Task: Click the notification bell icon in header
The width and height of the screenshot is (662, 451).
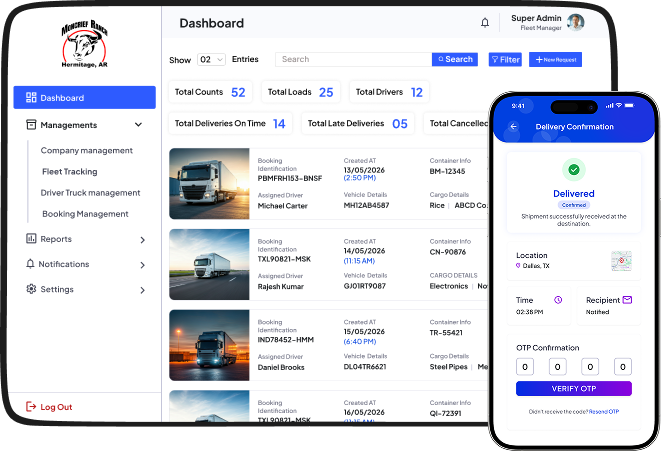Action: coord(485,23)
